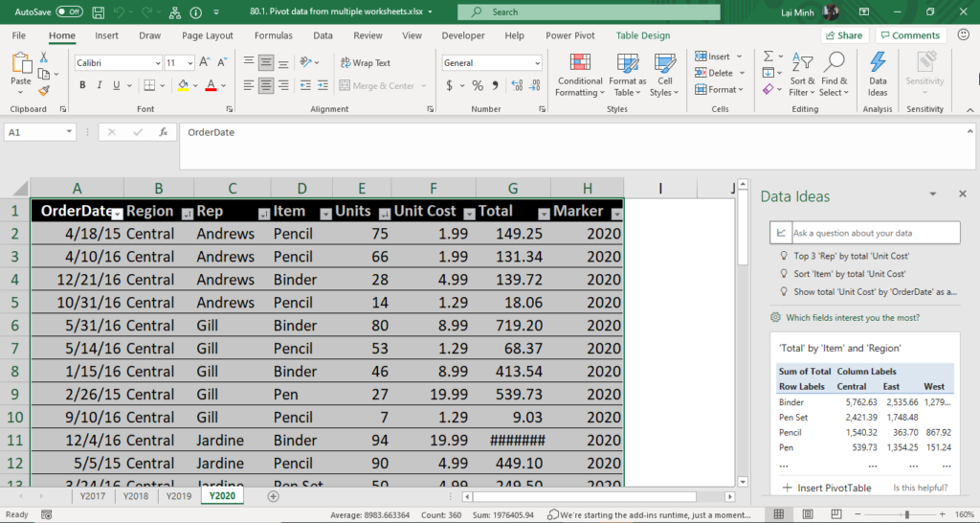
Task: Toggle Italic formatting
Action: [x=100, y=85]
